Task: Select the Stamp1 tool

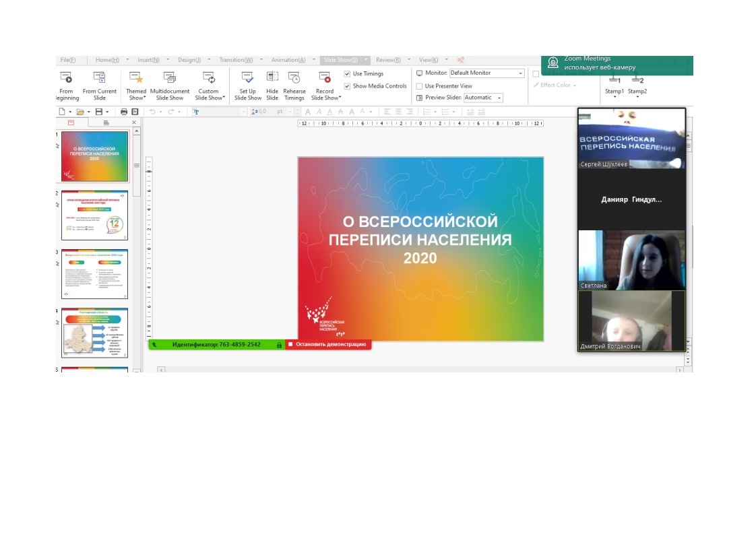Action: point(614,86)
